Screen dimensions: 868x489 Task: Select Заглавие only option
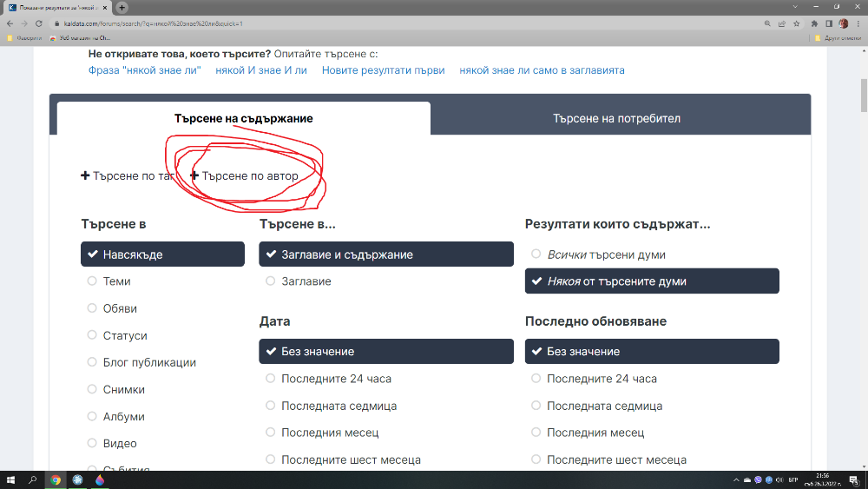point(298,281)
